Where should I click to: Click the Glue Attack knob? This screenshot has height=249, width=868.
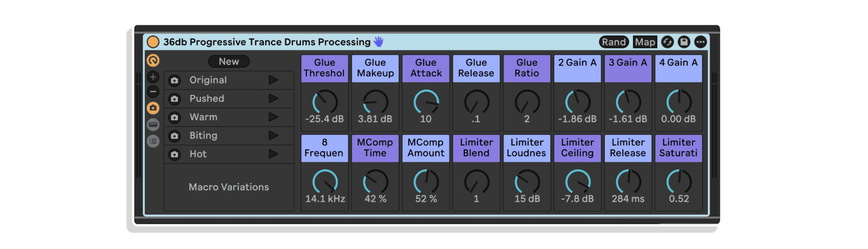[426, 102]
